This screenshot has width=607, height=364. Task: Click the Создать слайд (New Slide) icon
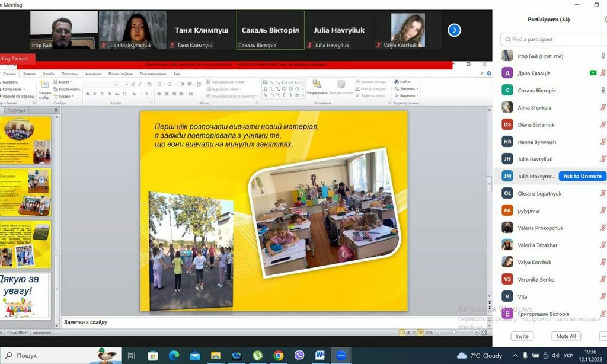pyautogui.click(x=44, y=91)
